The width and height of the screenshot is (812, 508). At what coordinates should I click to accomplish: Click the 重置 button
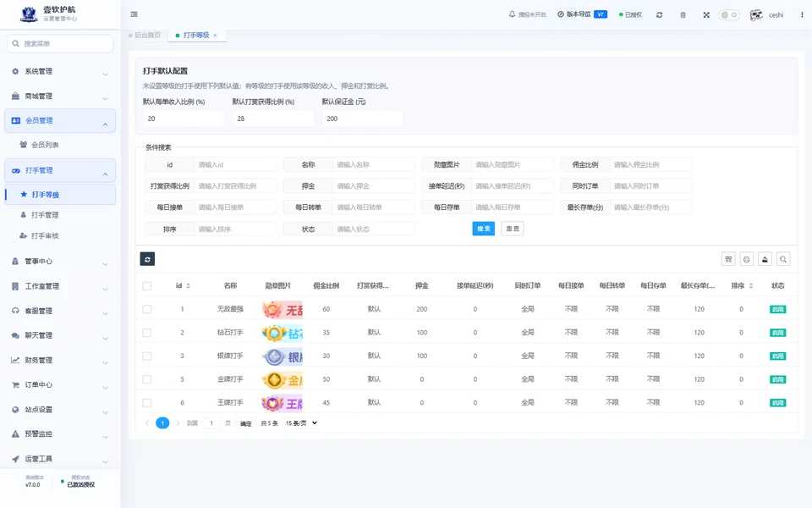click(x=513, y=229)
